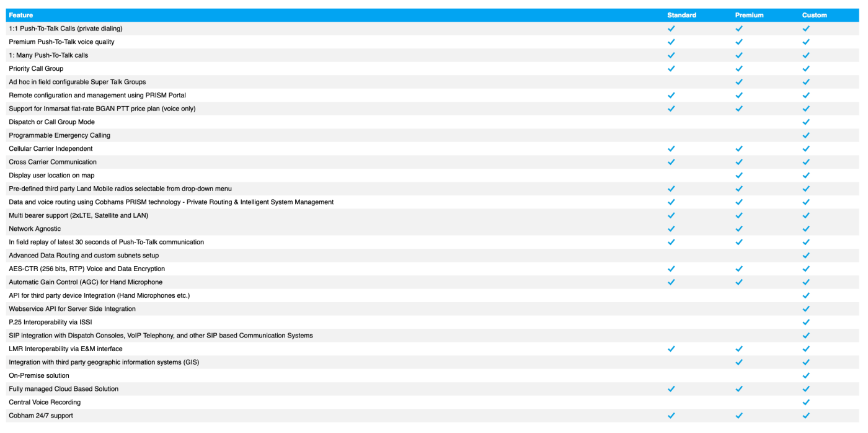Select 'Cellular Carrier Independent' text

(x=51, y=149)
